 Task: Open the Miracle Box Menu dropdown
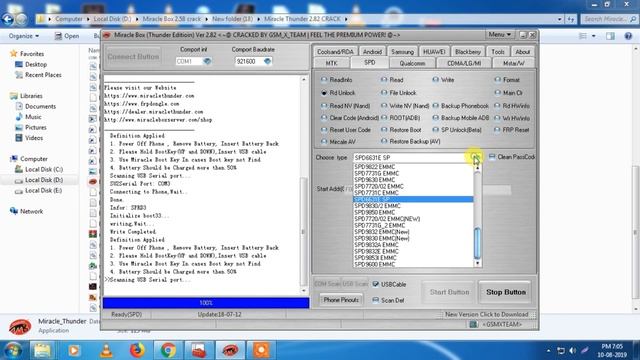[500, 35]
